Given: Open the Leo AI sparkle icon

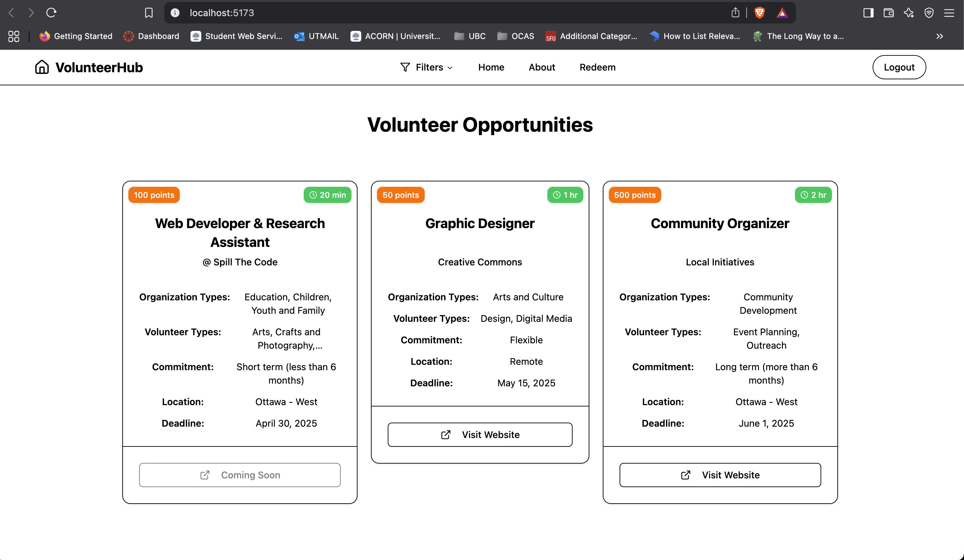Looking at the screenshot, I should [909, 13].
